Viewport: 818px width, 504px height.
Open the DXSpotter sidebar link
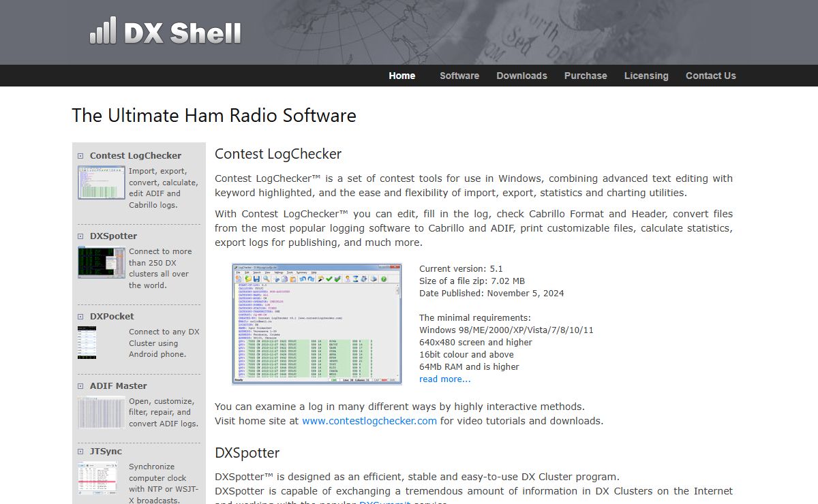point(113,236)
